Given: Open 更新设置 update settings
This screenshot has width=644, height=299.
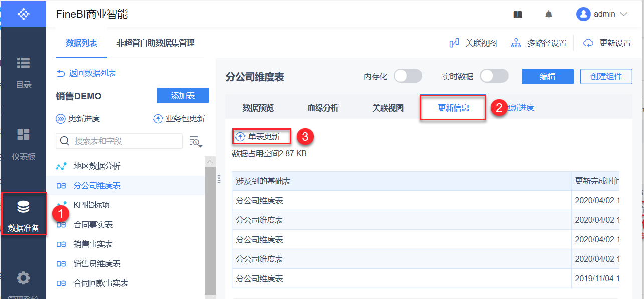Looking at the screenshot, I should click(x=607, y=43).
